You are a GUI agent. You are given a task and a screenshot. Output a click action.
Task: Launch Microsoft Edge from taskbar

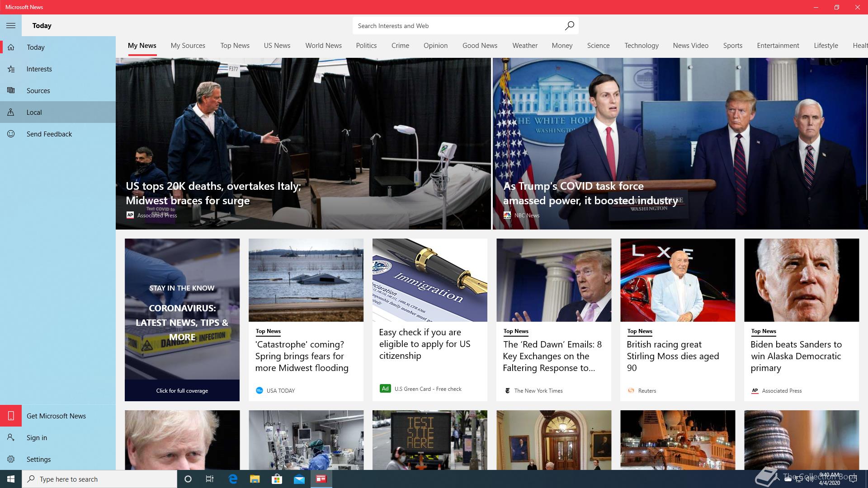coord(233,479)
